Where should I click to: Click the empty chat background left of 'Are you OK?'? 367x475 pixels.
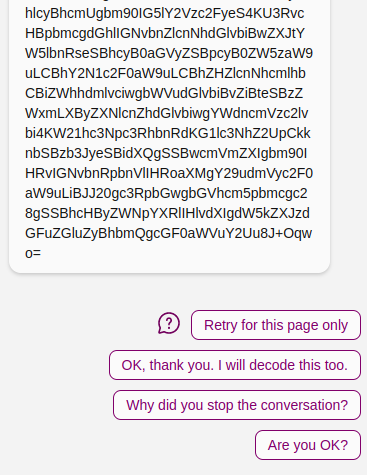click(x=127, y=445)
